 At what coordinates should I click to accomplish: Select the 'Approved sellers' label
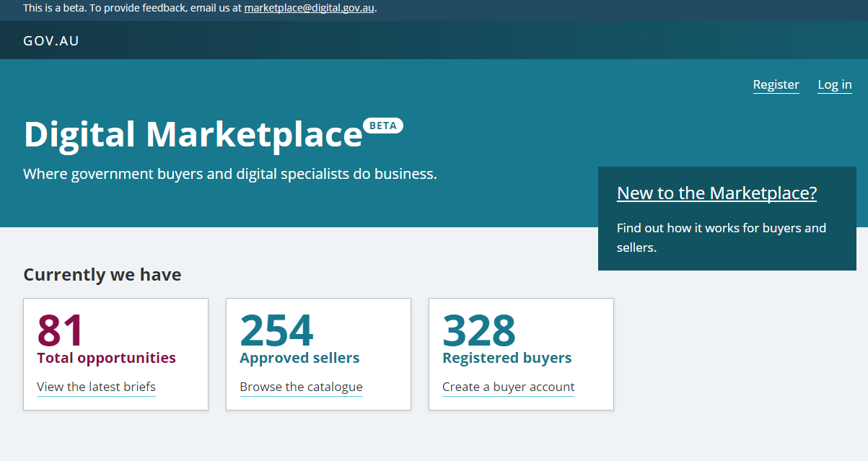click(x=299, y=358)
